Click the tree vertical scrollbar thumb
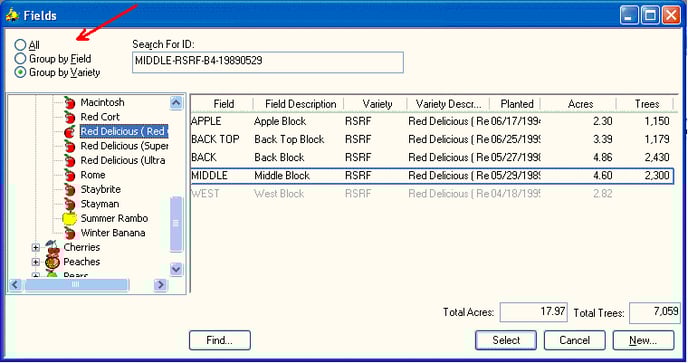688x363 pixels. click(176, 224)
